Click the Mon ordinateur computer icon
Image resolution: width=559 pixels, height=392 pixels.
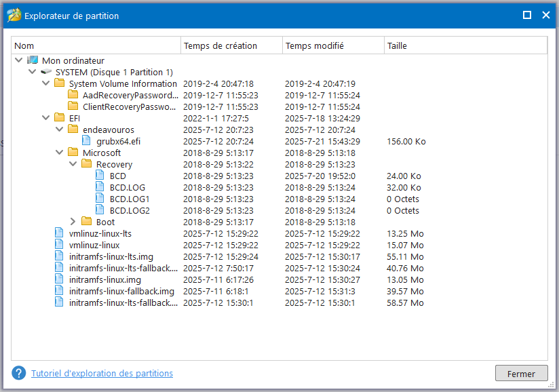tap(33, 60)
